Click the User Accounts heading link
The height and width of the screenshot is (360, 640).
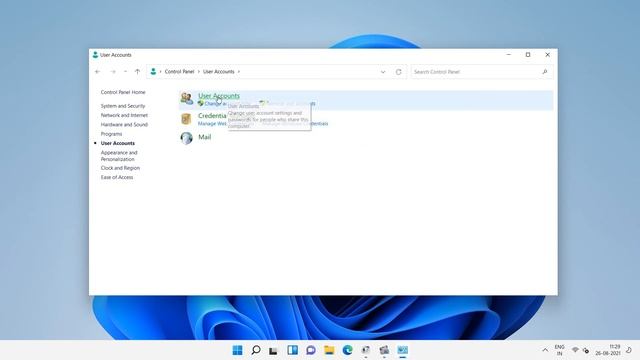[219, 96]
